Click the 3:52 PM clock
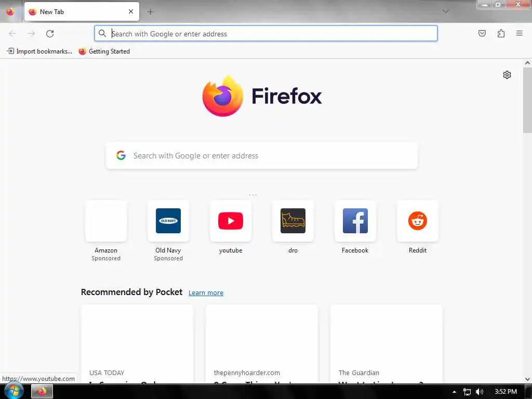The height and width of the screenshot is (399, 532). pyautogui.click(x=506, y=392)
